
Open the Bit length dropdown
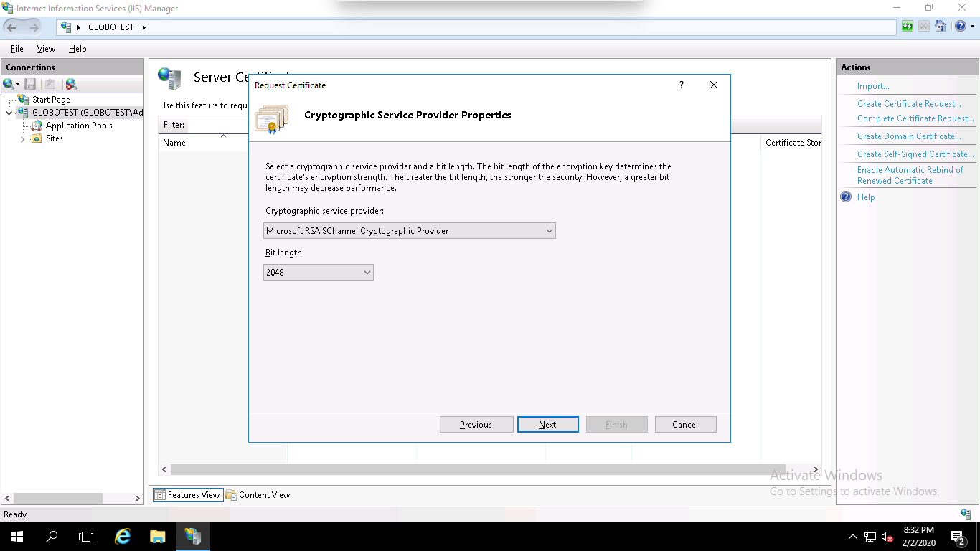[319, 273]
